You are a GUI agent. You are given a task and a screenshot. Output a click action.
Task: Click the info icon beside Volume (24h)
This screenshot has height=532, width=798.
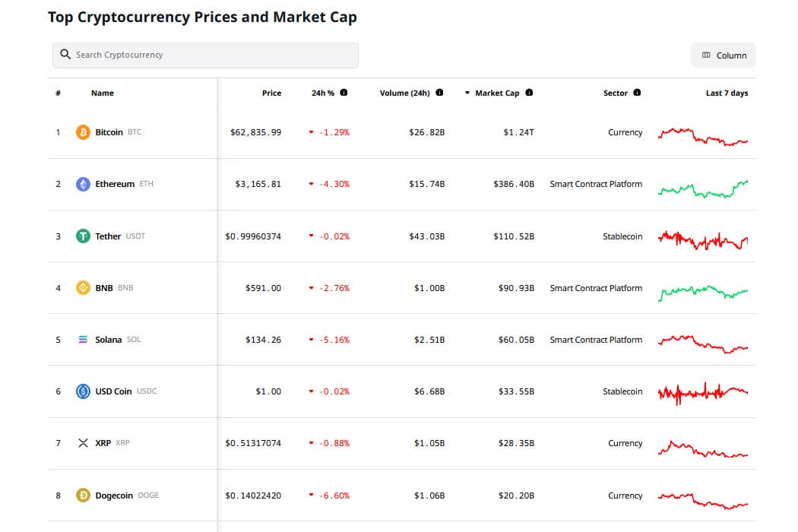coord(439,93)
